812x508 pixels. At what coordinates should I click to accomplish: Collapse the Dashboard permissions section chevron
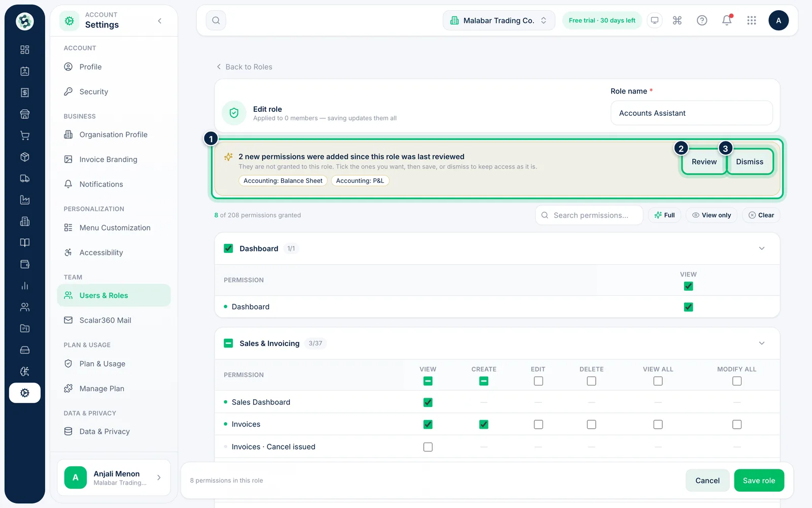coord(762,248)
